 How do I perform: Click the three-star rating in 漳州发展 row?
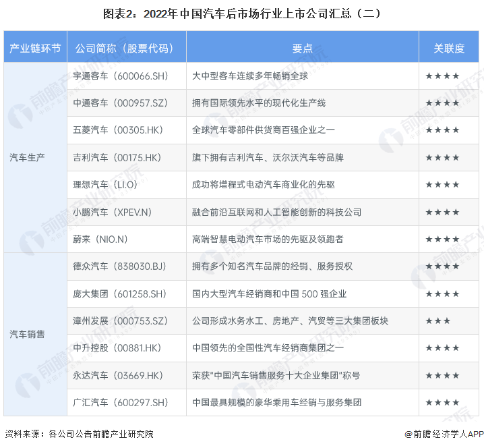coord(438,321)
